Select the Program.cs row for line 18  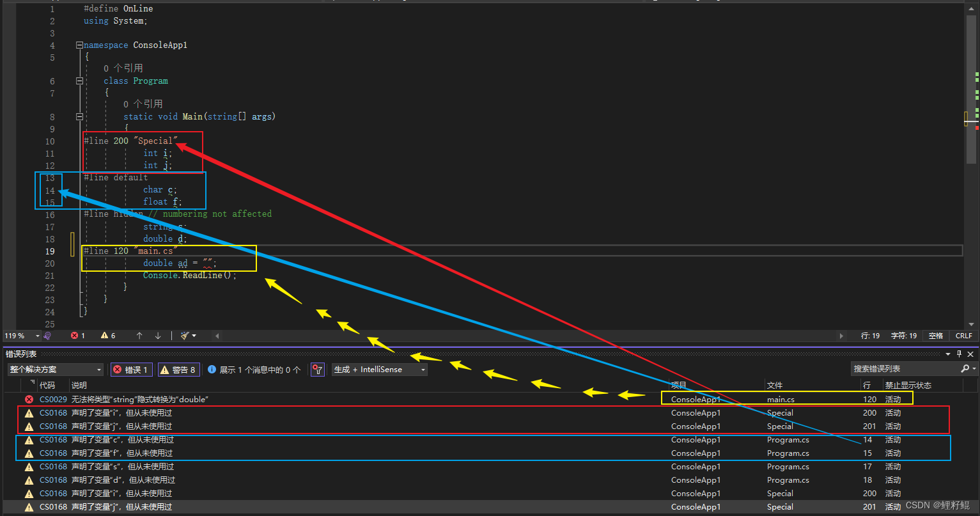pos(490,480)
